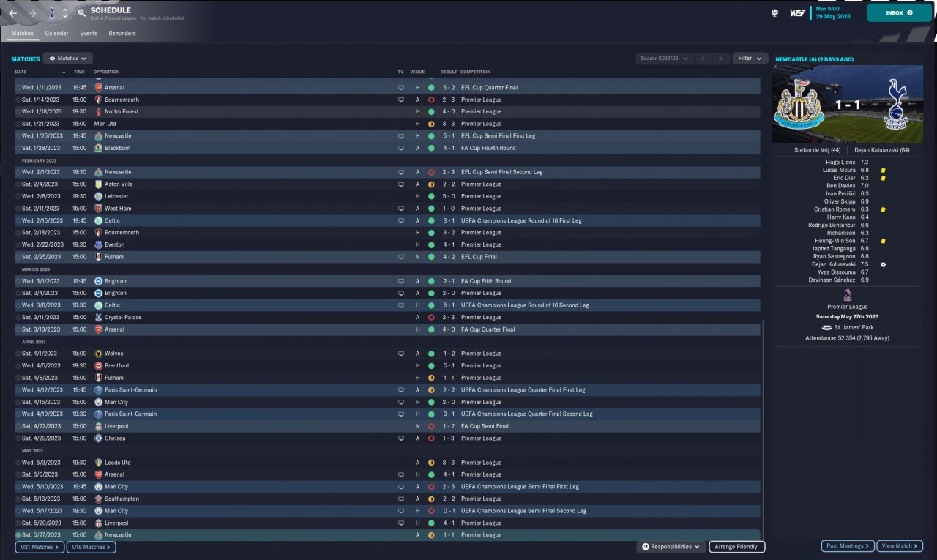Open Past Meetings
This screenshot has height=560, width=937.
[x=848, y=546]
